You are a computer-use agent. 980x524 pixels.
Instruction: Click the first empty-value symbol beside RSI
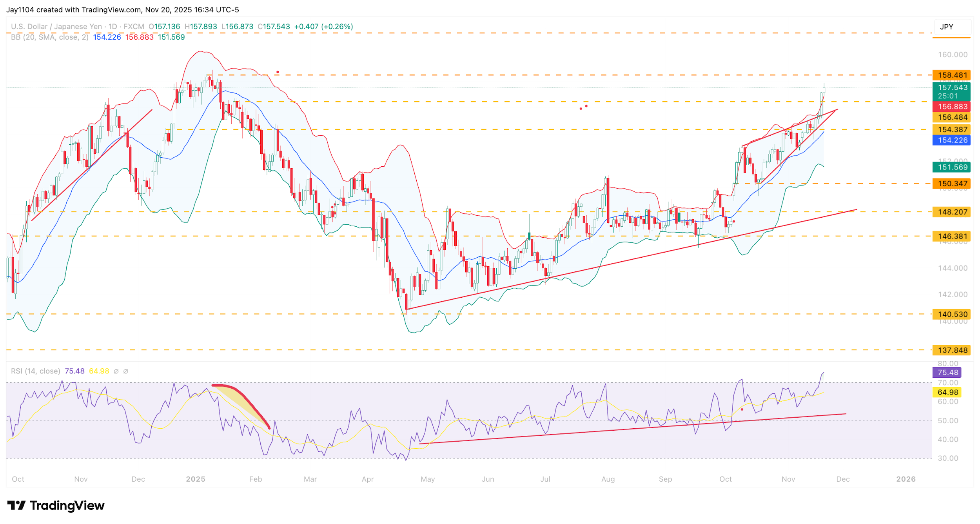[x=116, y=371]
